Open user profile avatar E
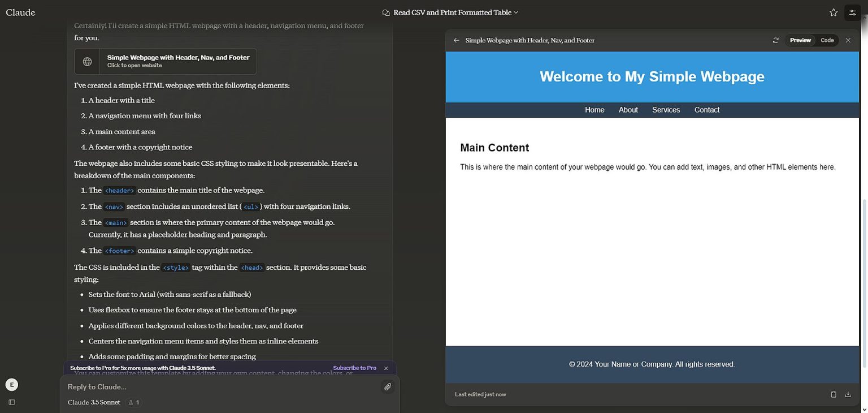This screenshot has width=868, height=413. 11,385
